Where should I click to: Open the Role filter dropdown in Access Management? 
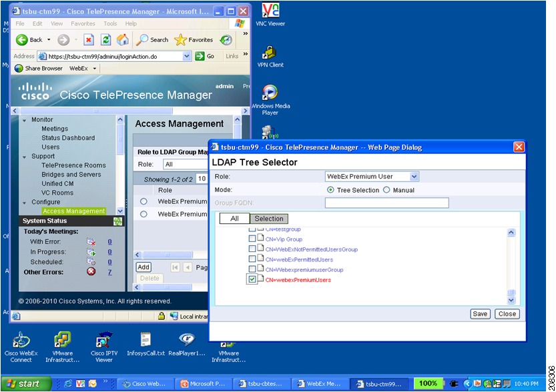pyautogui.click(x=186, y=164)
